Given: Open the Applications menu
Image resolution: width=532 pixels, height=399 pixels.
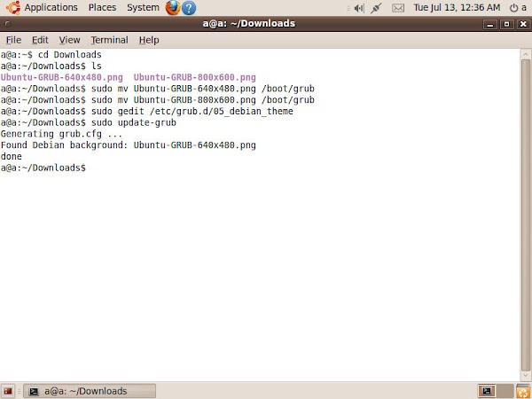Looking at the screenshot, I should [51, 7].
